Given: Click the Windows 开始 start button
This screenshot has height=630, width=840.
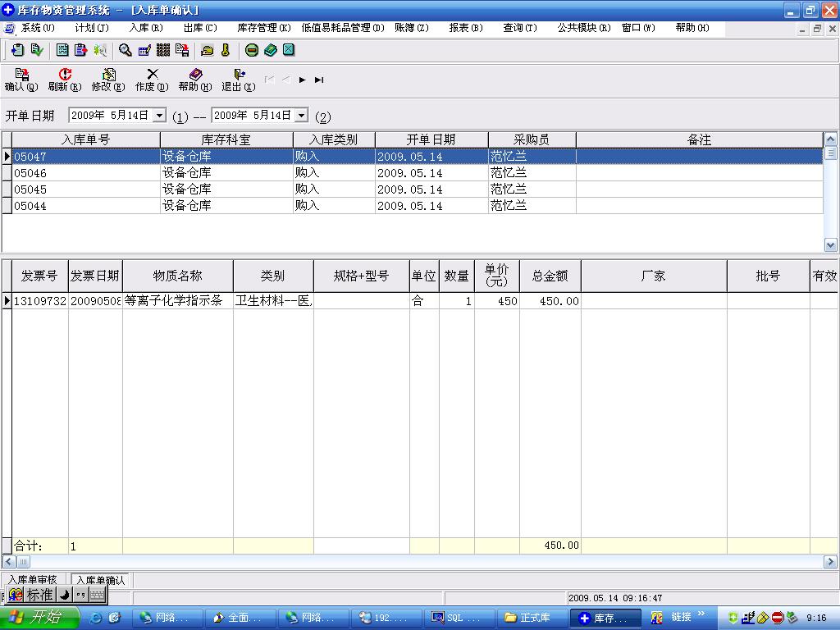Looking at the screenshot, I should (x=39, y=618).
